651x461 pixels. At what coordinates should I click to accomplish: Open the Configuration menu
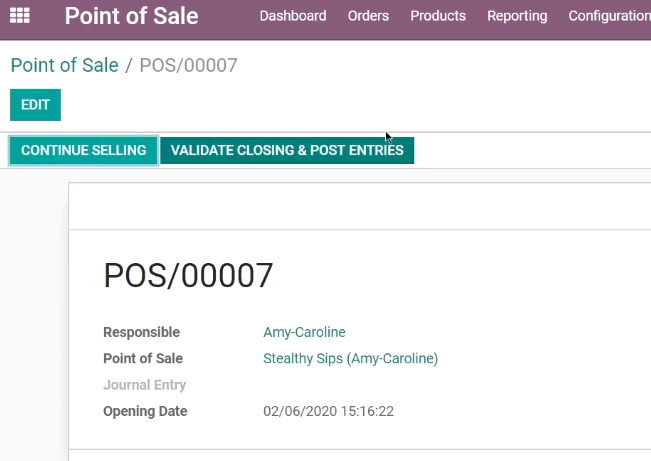click(x=609, y=16)
